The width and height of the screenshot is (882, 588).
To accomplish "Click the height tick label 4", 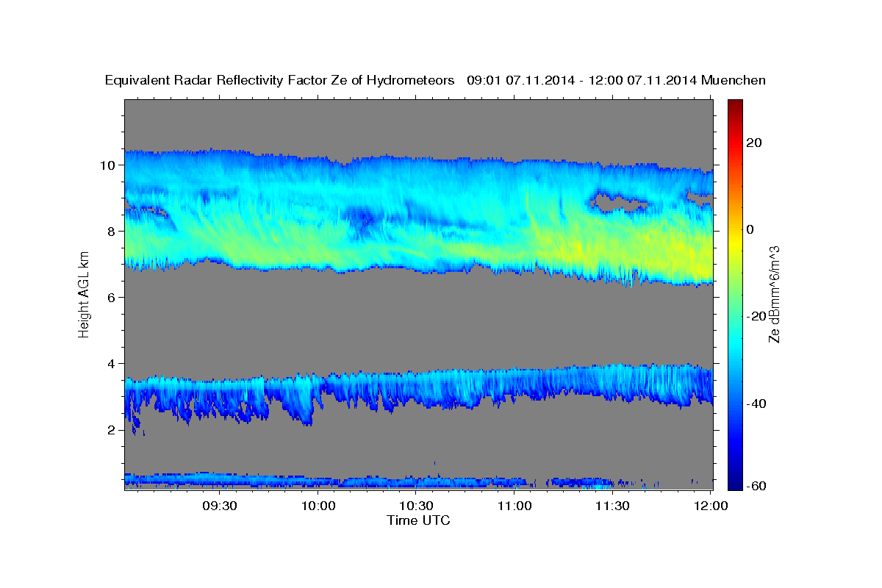I will pyautogui.click(x=112, y=364).
